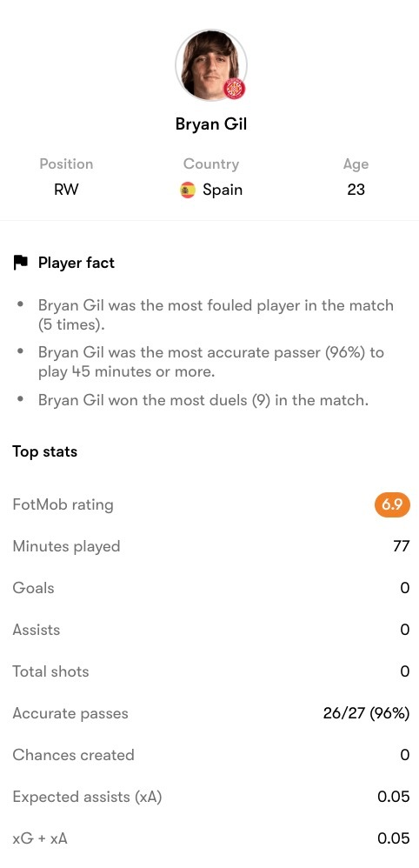Click the Expected assists (xA) label
The width and height of the screenshot is (419, 868).
click(x=87, y=798)
